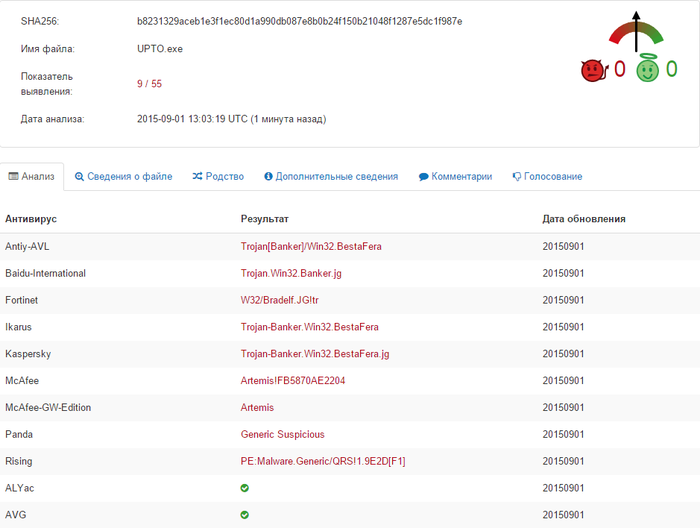Select the SHA256 hash value
Viewport: 700px width, 528px height.
coord(300,21)
